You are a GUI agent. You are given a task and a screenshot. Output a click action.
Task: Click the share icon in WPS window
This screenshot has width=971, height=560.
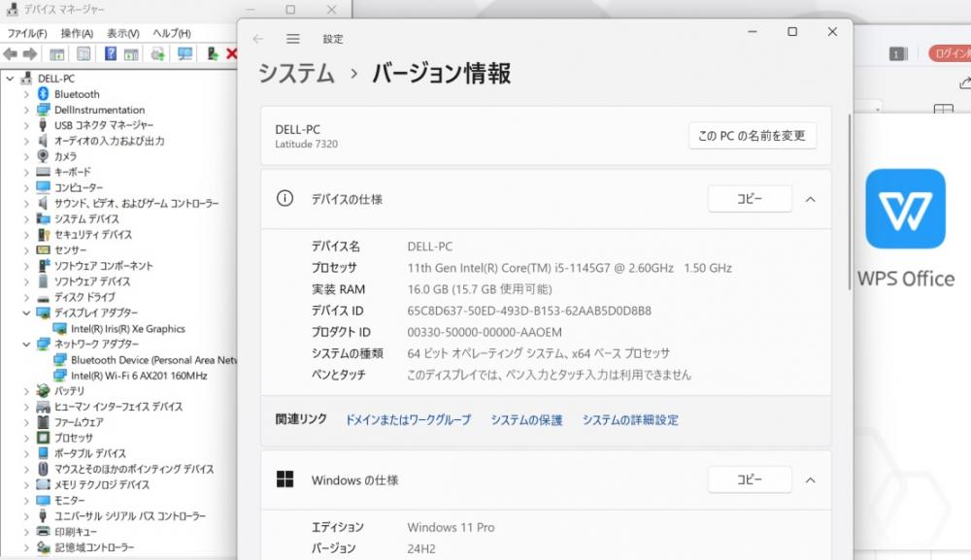965,82
